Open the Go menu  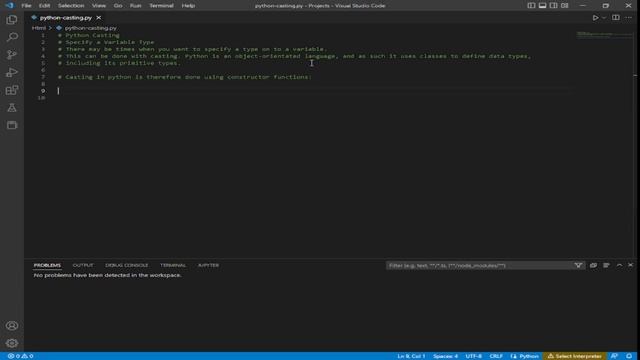click(118, 6)
